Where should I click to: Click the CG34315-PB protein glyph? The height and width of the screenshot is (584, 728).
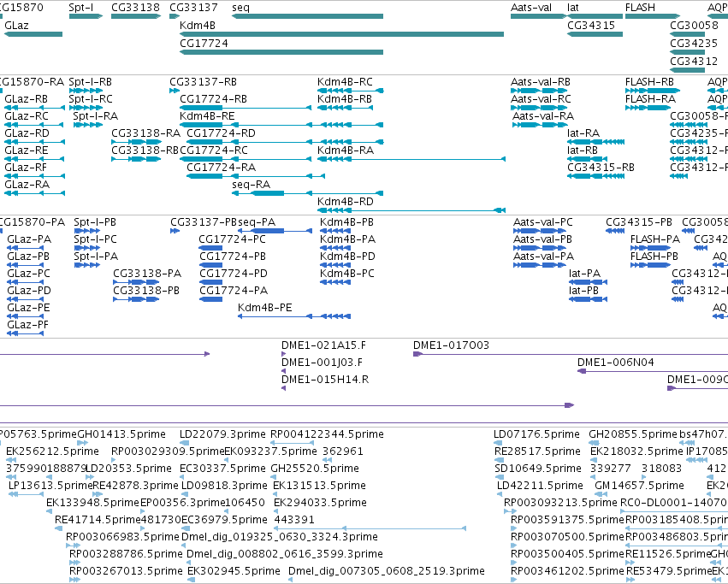615,231
